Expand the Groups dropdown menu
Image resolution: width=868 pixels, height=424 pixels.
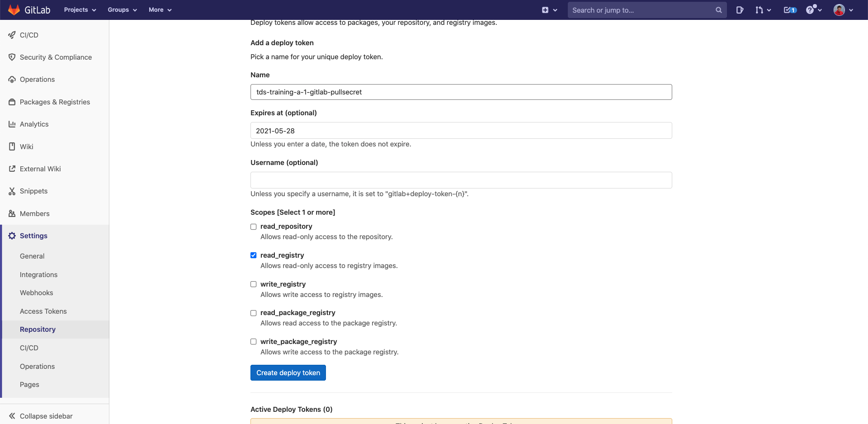click(122, 9)
